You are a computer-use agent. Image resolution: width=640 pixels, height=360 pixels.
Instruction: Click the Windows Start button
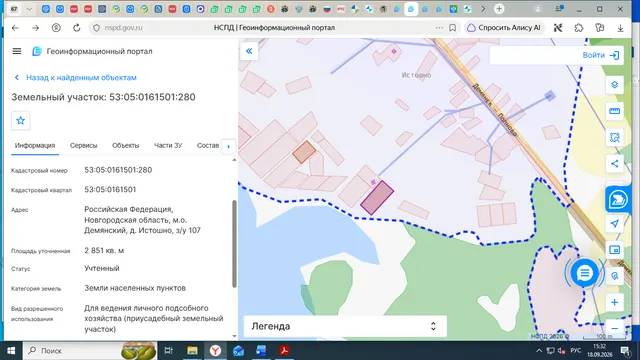point(11,351)
